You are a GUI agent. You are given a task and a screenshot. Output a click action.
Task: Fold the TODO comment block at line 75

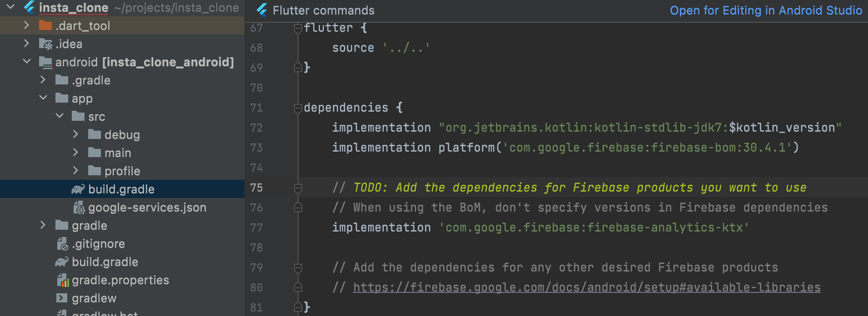click(x=298, y=188)
